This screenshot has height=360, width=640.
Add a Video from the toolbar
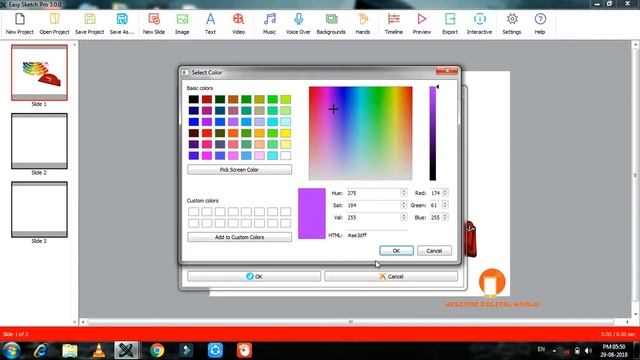[238, 24]
